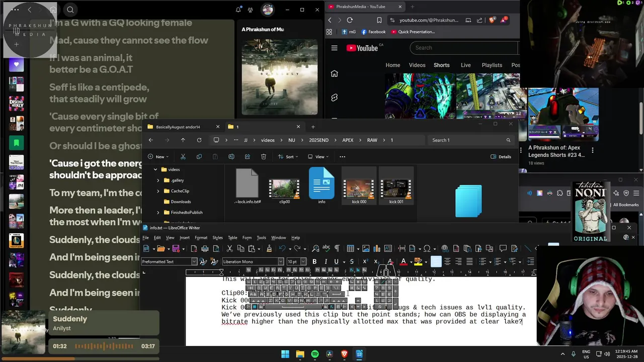Run spelling check icon in Writer
This screenshot has height=362, width=644.
[326, 248]
